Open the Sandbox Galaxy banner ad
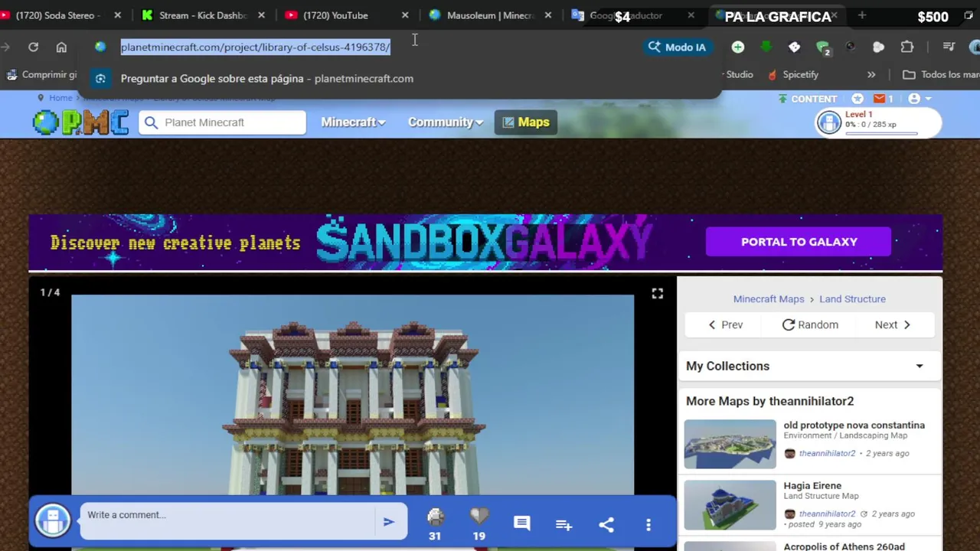980x551 pixels. coord(485,242)
